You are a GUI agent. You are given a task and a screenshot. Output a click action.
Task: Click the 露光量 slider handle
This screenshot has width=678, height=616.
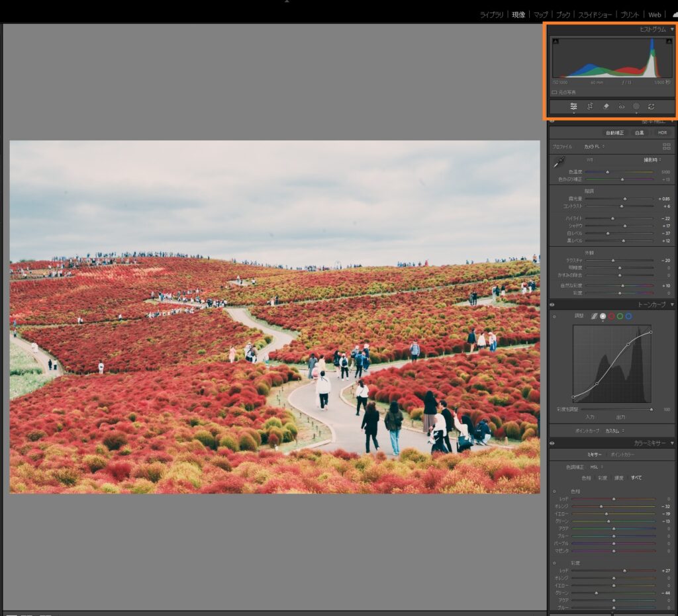pyautogui.click(x=624, y=198)
